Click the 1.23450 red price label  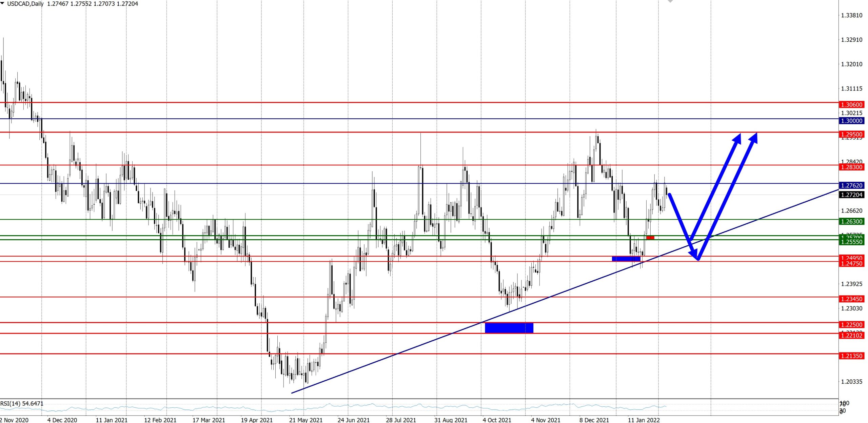tap(852, 299)
